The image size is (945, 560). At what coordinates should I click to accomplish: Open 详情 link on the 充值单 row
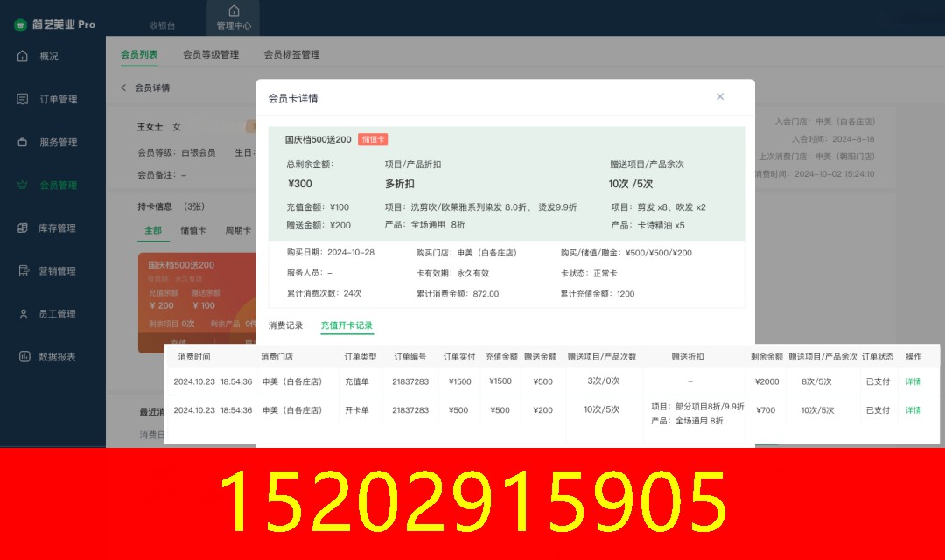pyautogui.click(x=915, y=381)
